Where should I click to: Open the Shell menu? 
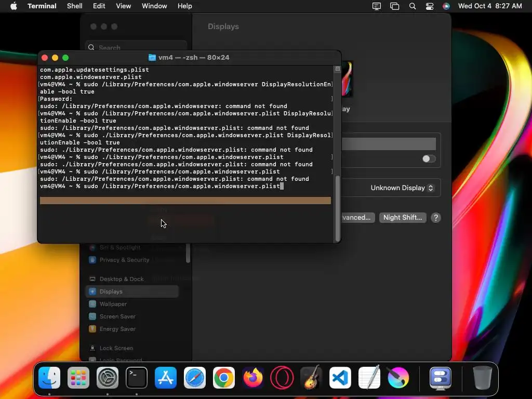click(75, 6)
